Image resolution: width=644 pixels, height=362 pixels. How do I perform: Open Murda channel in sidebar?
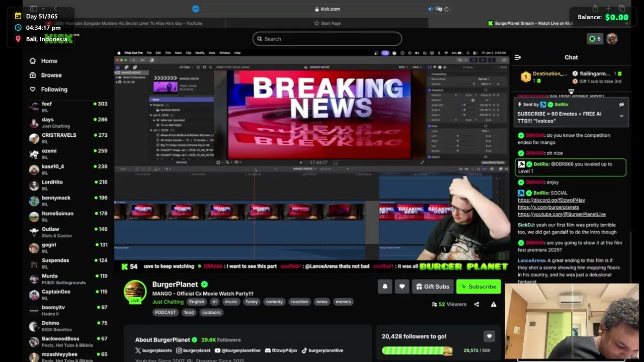coord(68,279)
